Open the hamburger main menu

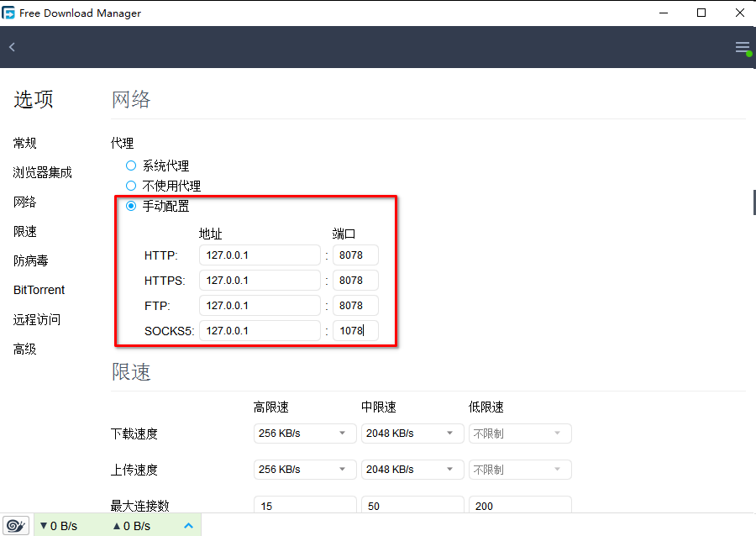coord(742,47)
